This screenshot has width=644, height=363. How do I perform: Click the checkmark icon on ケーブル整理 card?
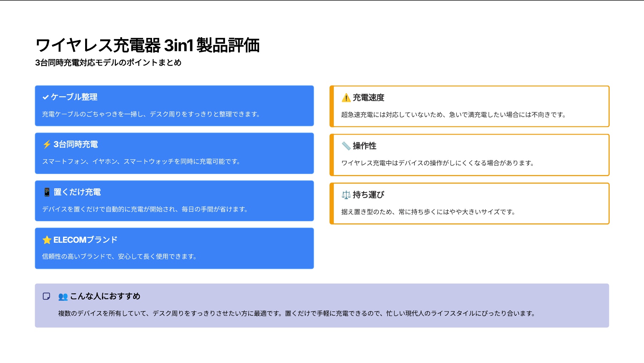click(x=46, y=97)
